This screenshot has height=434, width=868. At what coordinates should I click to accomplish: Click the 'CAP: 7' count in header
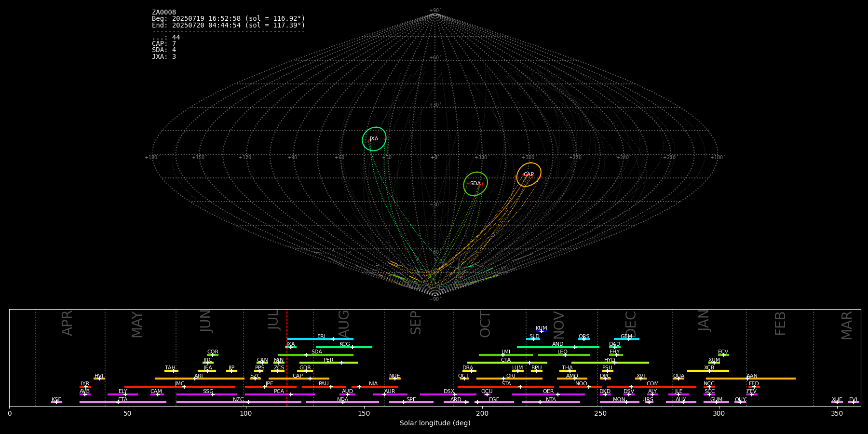click(x=164, y=44)
